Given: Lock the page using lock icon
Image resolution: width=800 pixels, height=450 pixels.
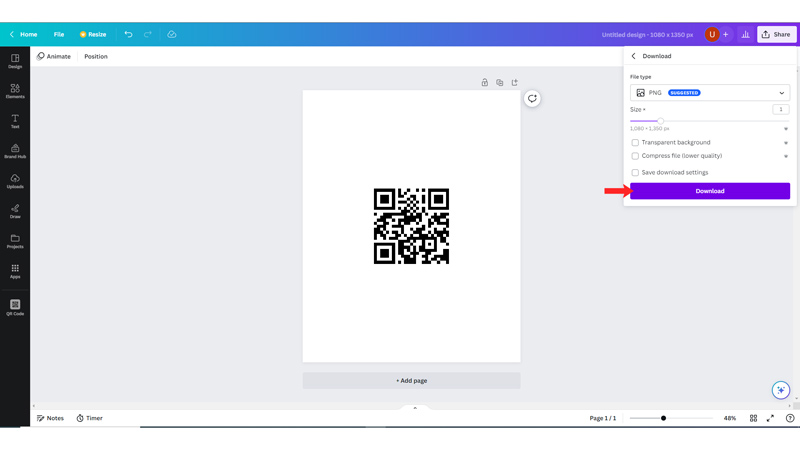Looking at the screenshot, I should [x=485, y=82].
